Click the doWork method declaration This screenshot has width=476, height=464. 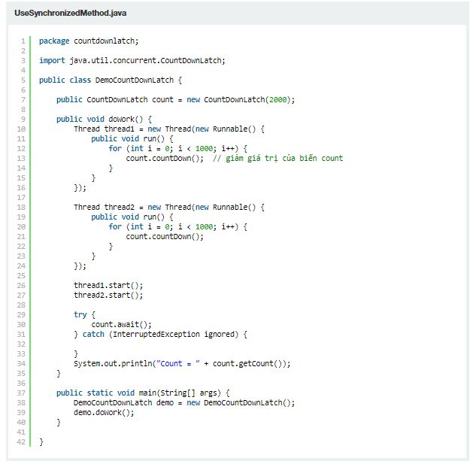click(x=104, y=119)
